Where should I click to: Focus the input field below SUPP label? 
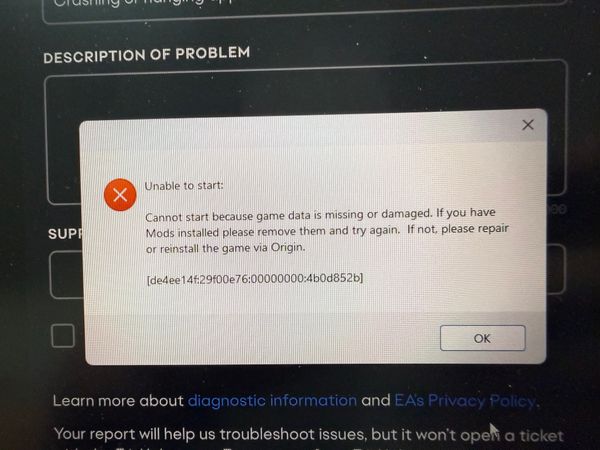67,274
